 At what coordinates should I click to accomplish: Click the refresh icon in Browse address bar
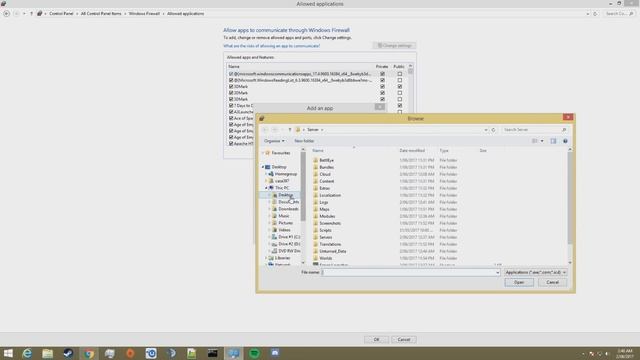point(493,130)
